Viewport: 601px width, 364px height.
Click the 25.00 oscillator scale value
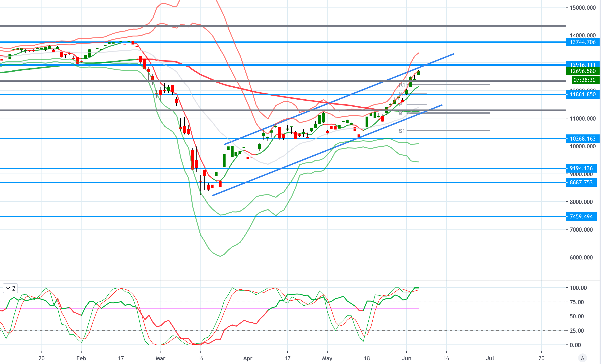click(577, 331)
